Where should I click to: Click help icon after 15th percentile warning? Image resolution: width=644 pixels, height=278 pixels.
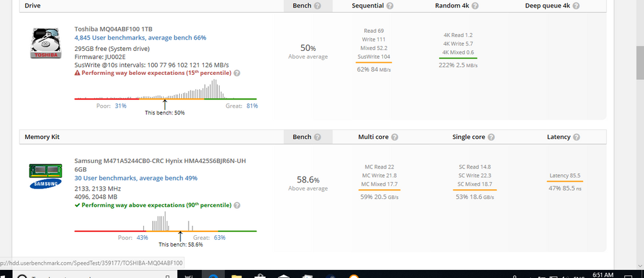237,73
